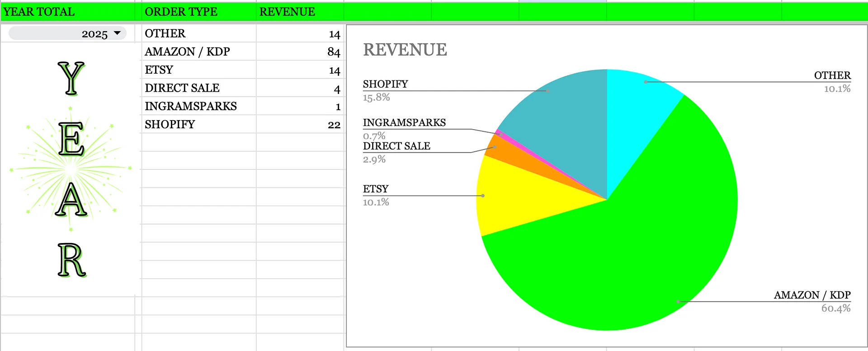Viewport: 868px width, 351px height.
Task: Click the DIRECT SALE table cell
Action: click(x=199, y=88)
